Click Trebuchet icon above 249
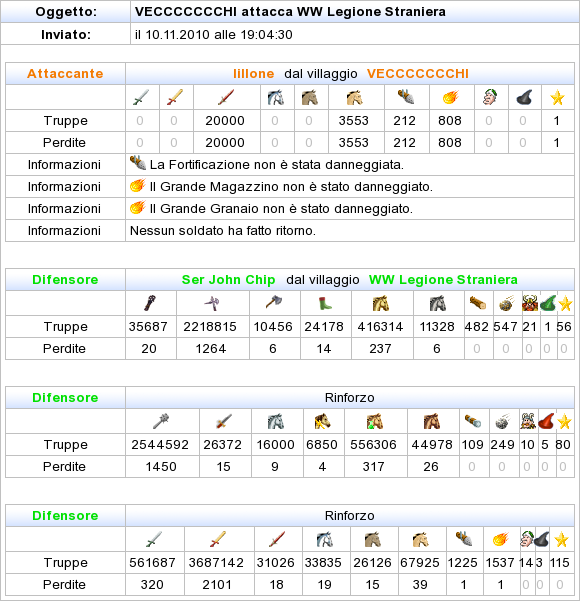Viewport: 580px width, 601px height. pyautogui.click(x=503, y=421)
